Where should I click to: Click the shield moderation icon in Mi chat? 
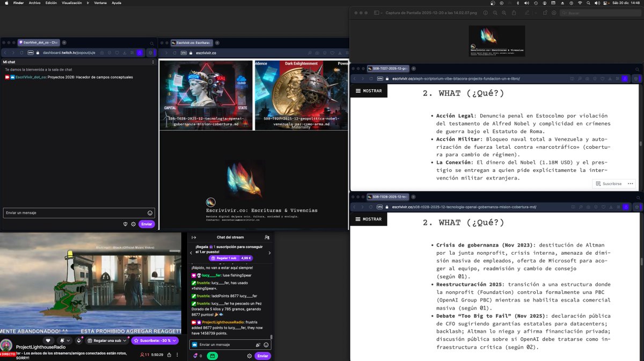(x=125, y=224)
